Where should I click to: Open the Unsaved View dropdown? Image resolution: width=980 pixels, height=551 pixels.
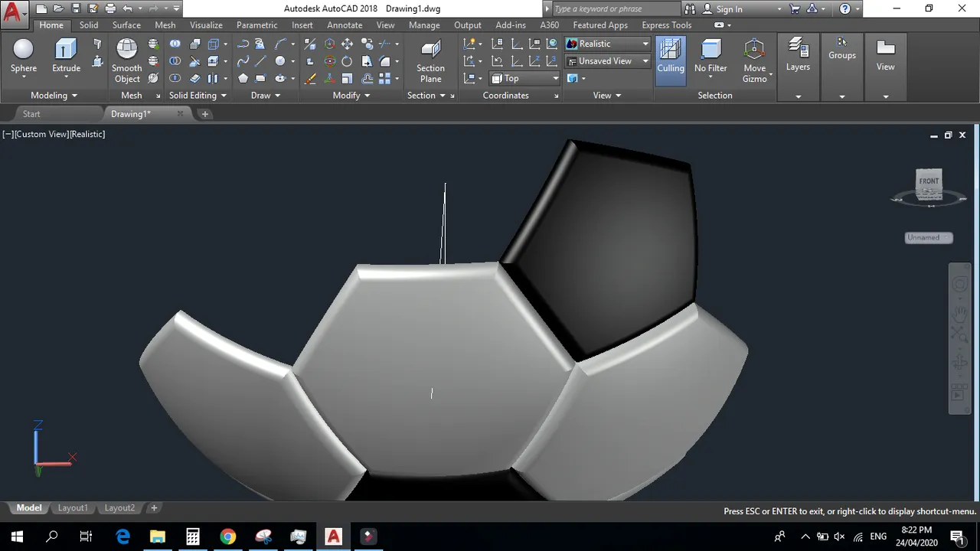click(607, 61)
